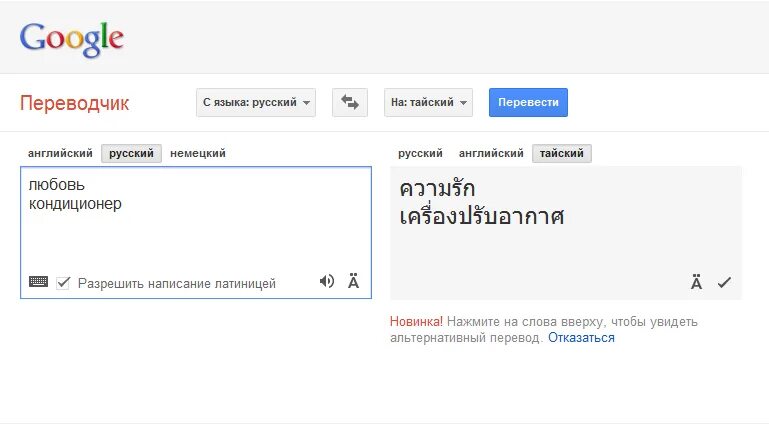The image size is (769, 425).
Task: Open the virtual keyboard icon
Action: pos(38,282)
